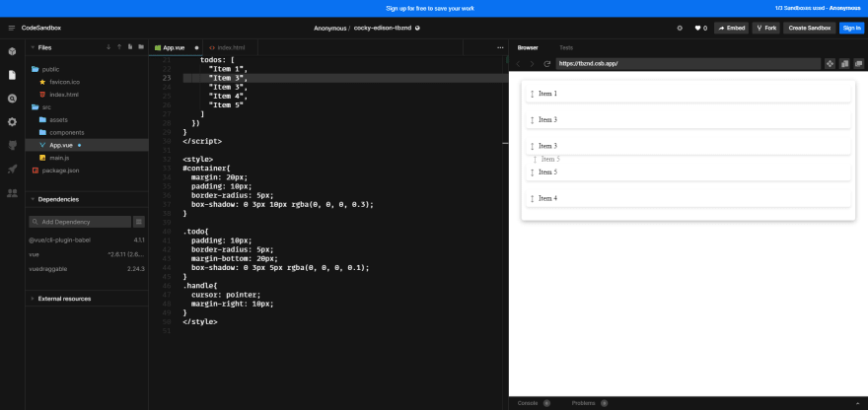Image resolution: width=868 pixels, height=410 pixels.
Task: Switch to the index.html editor tab
Action: point(230,47)
